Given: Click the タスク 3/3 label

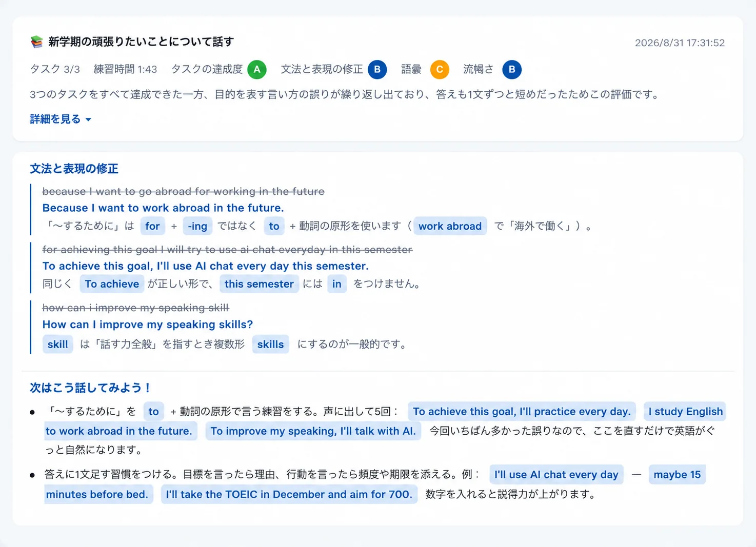Looking at the screenshot, I should click(x=55, y=69).
